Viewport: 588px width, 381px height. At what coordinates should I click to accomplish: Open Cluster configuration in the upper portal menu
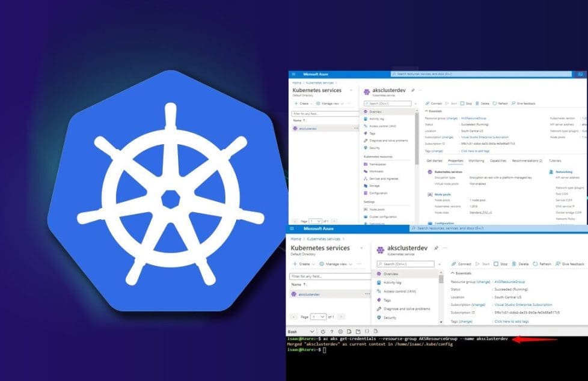pyautogui.click(x=383, y=217)
